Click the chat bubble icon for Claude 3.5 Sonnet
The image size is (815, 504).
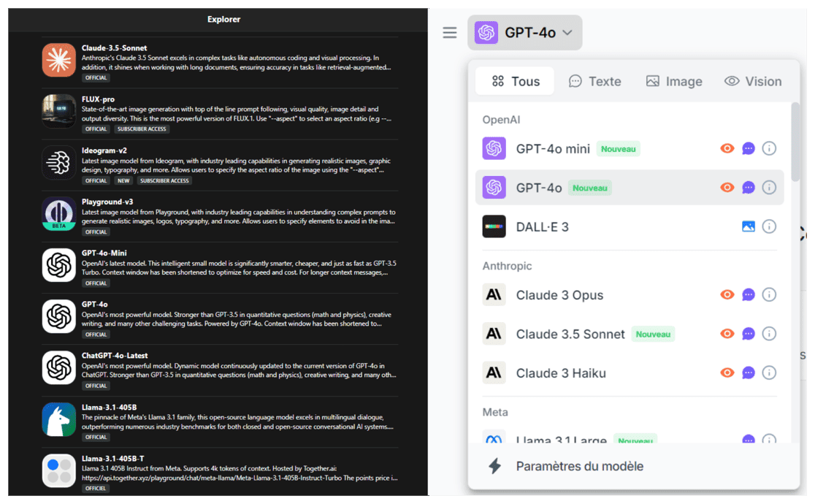point(748,334)
